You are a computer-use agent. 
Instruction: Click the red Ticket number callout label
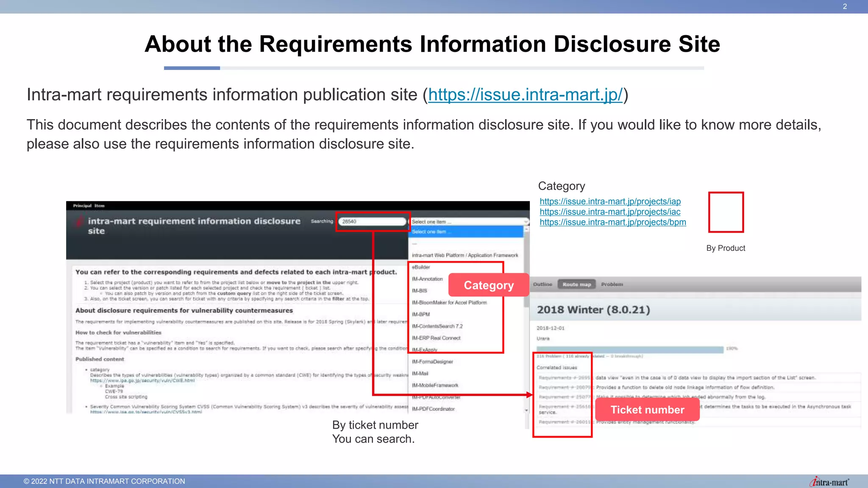tap(647, 410)
